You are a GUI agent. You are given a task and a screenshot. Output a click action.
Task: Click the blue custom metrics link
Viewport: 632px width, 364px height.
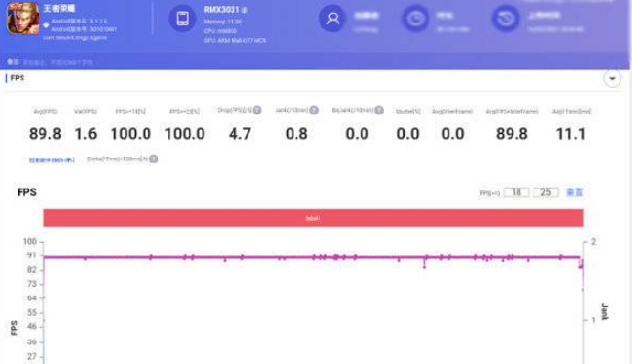pos(52,160)
